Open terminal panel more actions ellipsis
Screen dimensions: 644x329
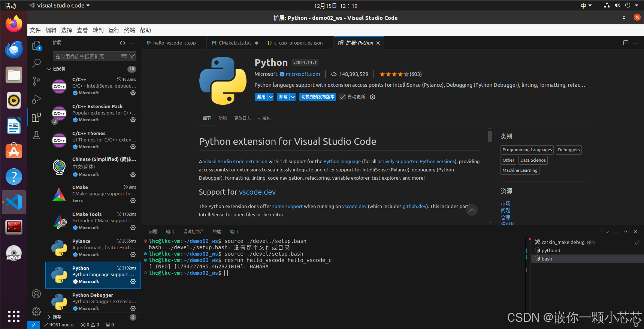tap(616, 232)
